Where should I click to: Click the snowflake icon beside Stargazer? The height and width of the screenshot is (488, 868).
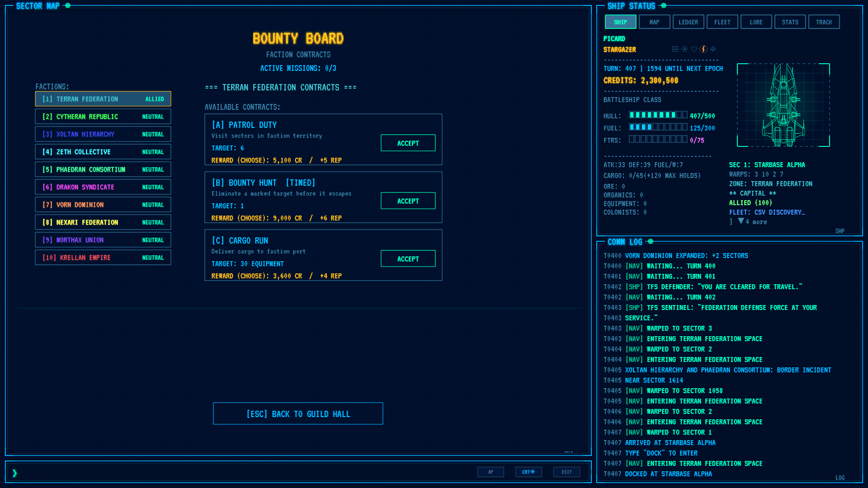[684, 49]
